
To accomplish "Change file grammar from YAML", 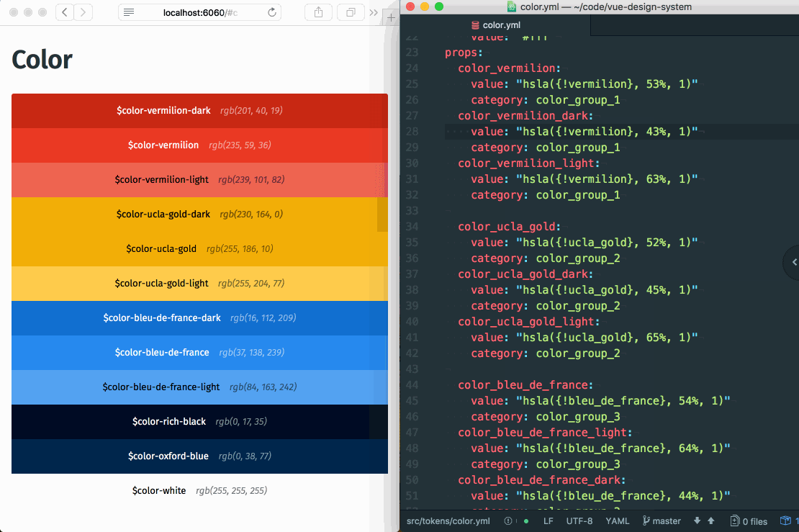I will [617, 520].
